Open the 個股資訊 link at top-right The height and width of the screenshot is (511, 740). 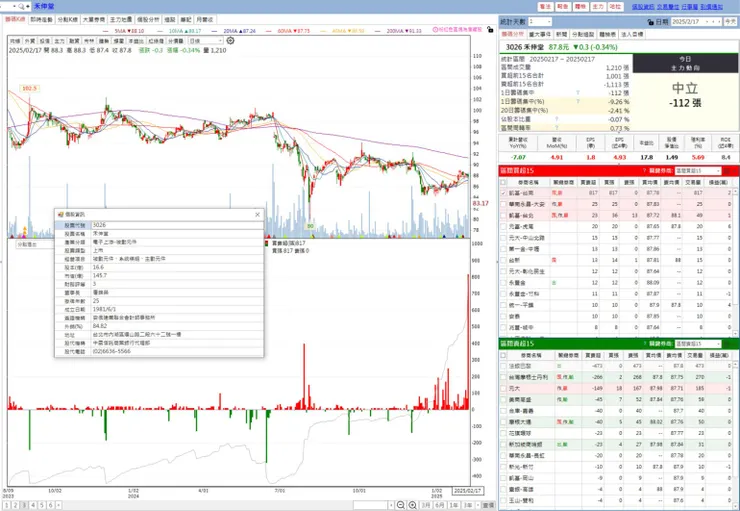click(x=643, y=7)
